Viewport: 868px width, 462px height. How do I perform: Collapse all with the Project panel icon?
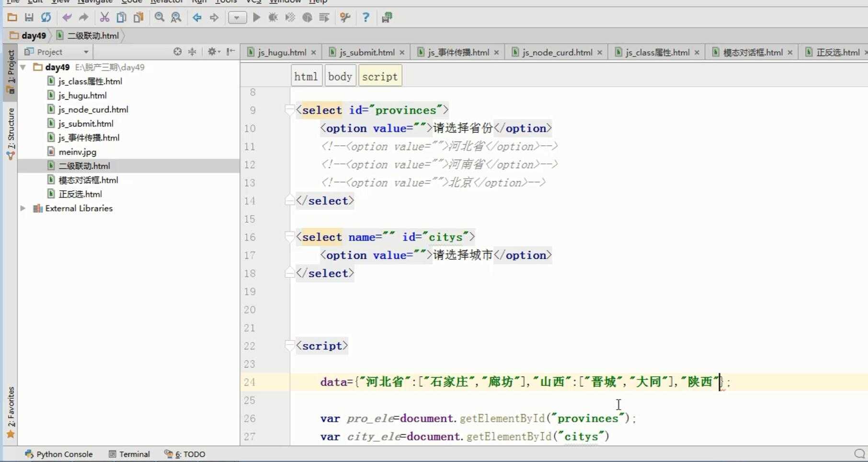point(192,51)
